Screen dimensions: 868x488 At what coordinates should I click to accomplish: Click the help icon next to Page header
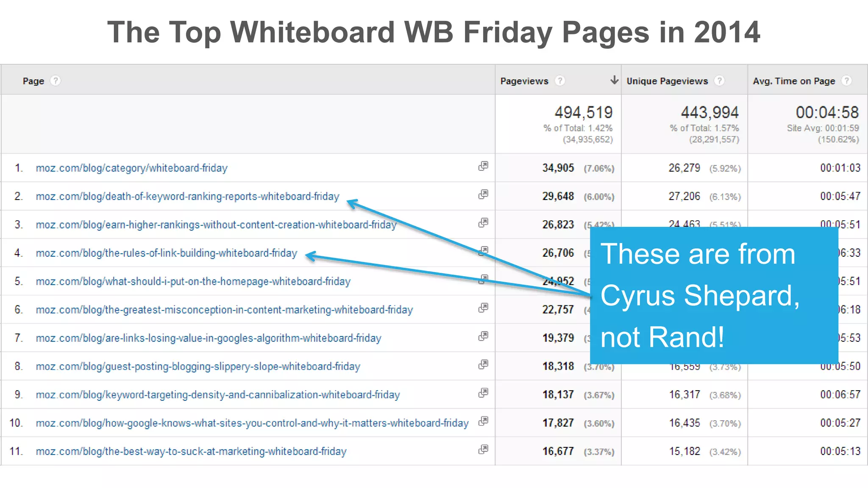[56, 80]
